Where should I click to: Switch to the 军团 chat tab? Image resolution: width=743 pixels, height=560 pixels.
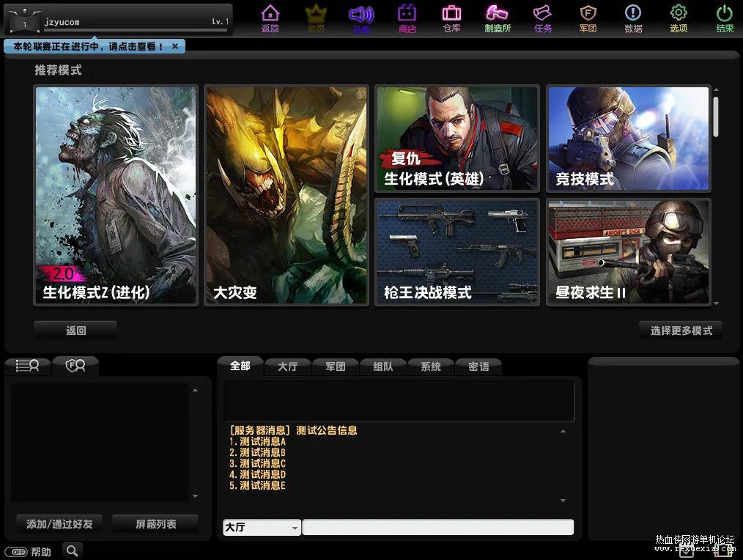click(336, 366)
